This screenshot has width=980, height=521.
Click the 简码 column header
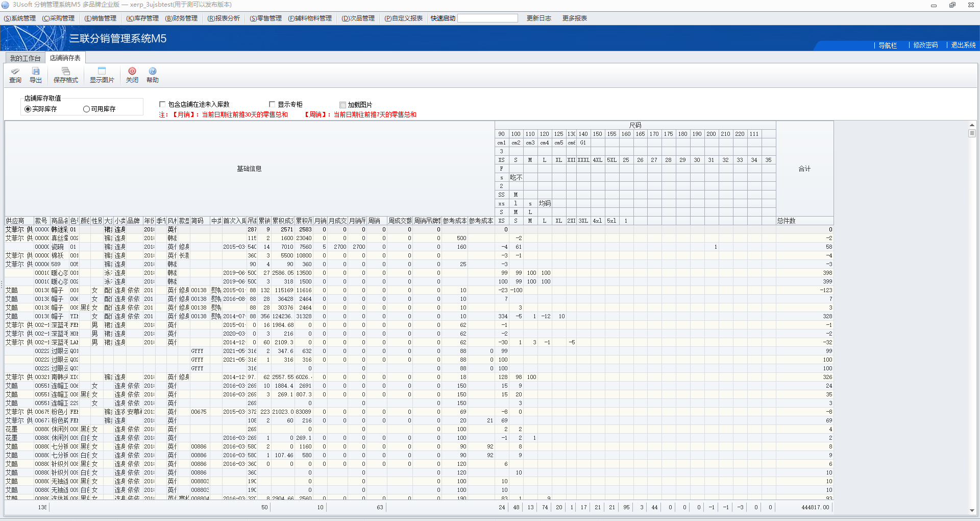click(x=200, y=221)
